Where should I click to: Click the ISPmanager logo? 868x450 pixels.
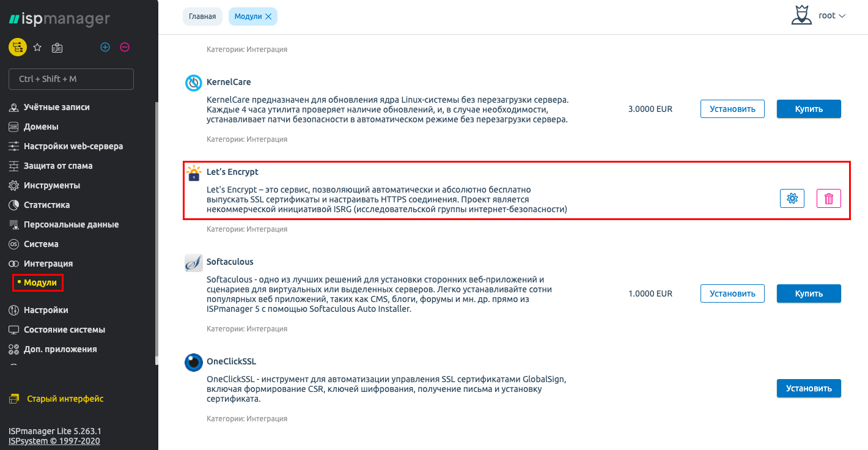click(x=59, y=19)
